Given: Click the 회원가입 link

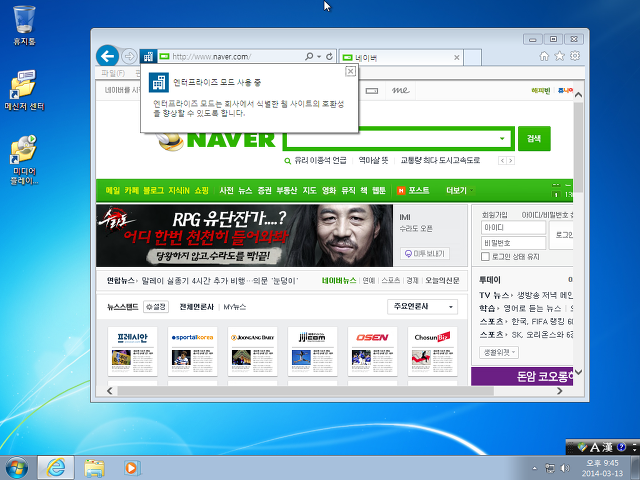Looking at the screenshot, I should (494, 215).
